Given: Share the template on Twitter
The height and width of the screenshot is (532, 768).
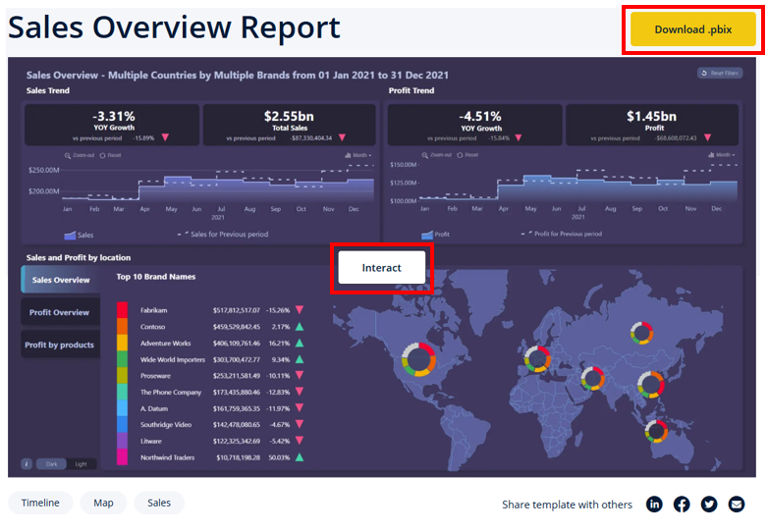Looking at the screenshot, I should click(709, 505).
